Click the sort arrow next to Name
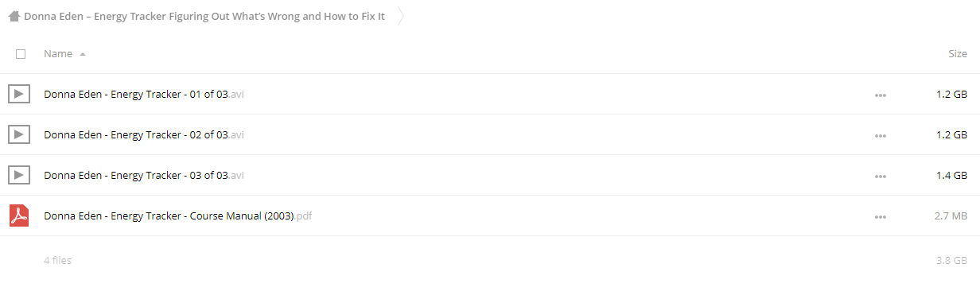This screenshot has width=980, height=299. pyautogui.click(x=83, y=54)
